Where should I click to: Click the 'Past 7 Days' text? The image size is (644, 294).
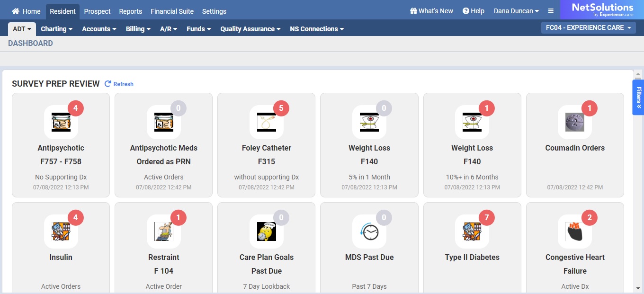[369, 286]
